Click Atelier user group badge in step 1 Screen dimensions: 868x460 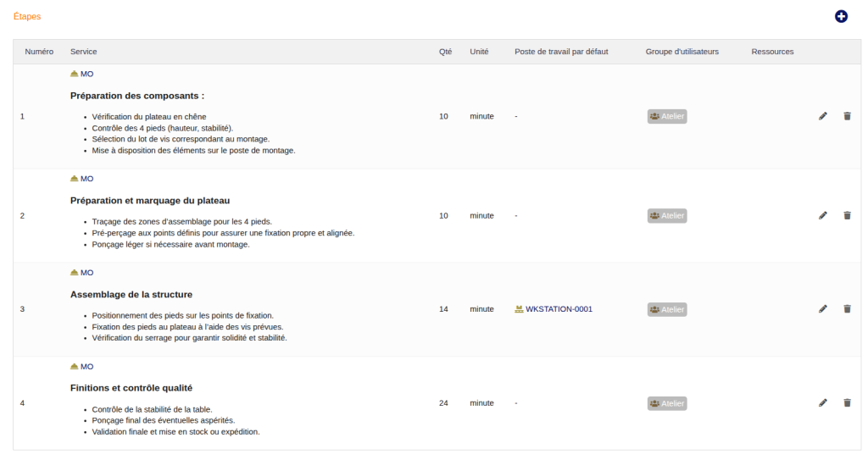667,116
